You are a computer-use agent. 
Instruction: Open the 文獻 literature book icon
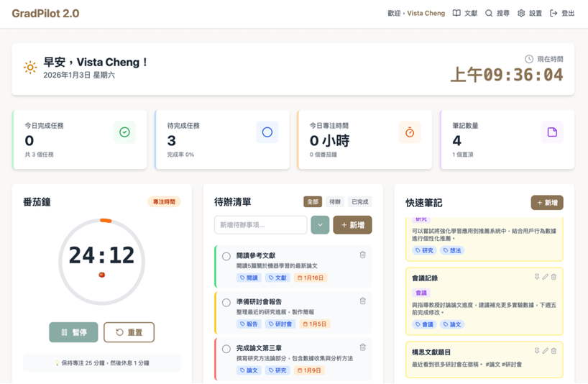point(456,13)
